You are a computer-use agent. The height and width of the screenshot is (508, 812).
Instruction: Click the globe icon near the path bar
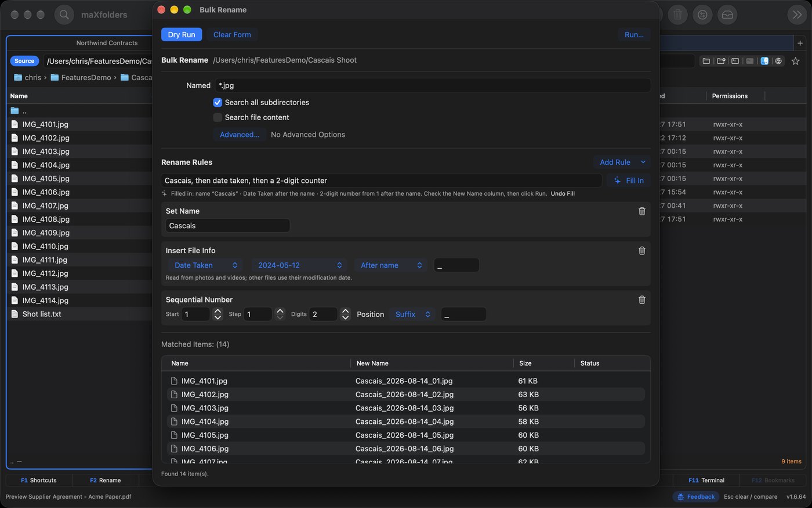(778, 61)
